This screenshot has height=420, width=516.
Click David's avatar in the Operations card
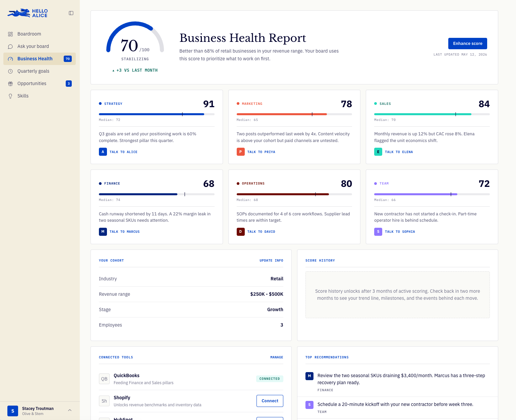(x=241, y=231)
